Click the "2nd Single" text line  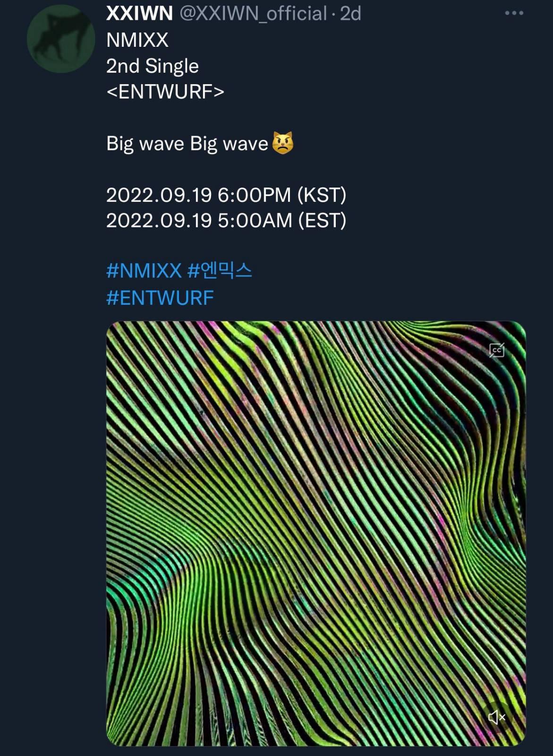click(x=152, y=66)
